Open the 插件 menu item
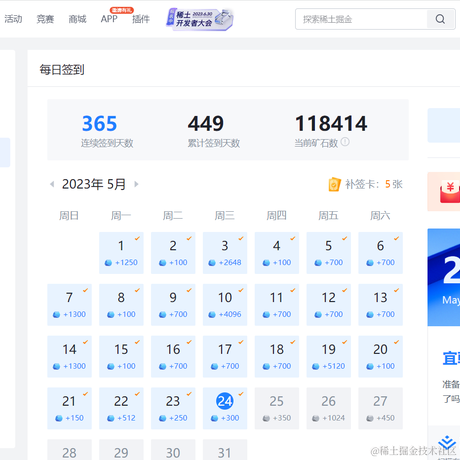The width and height of the screenshot is (460, 460). [141, 19]
